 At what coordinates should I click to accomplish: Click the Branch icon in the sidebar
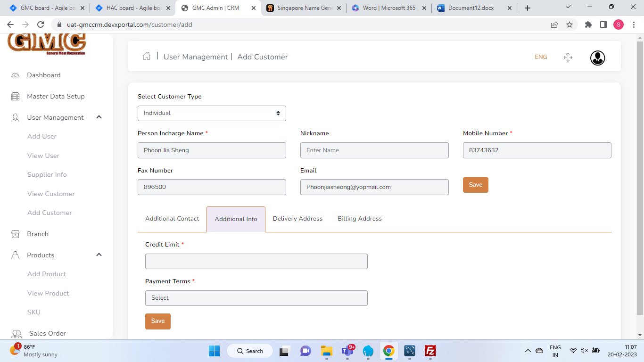tap(16, 234)
